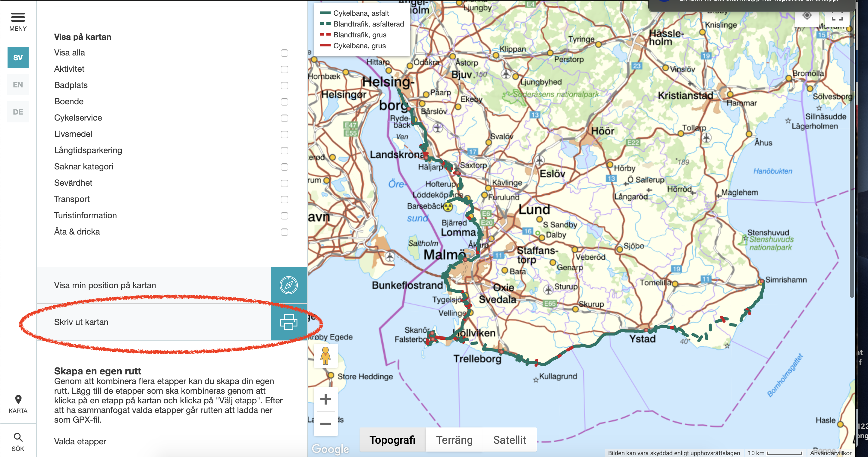The image size is (868, 457).
Task: Switch language to DE
Action: [x=18, y=112]
